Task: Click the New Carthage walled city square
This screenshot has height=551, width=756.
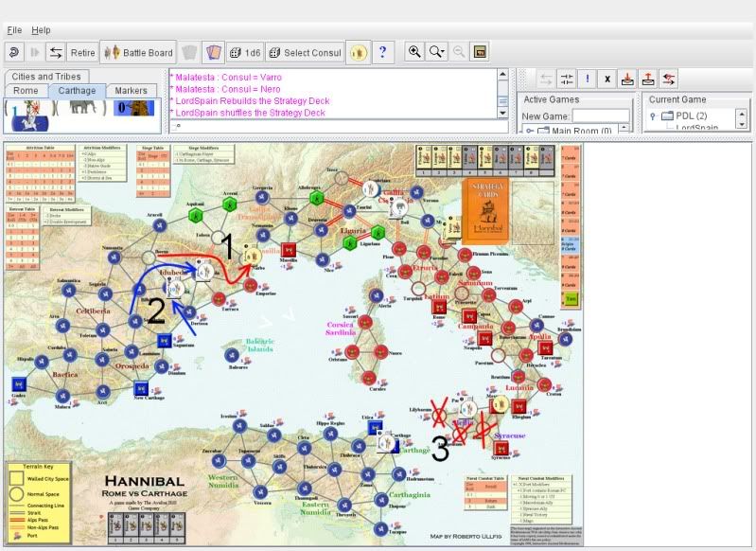Action: pos(141,388)
